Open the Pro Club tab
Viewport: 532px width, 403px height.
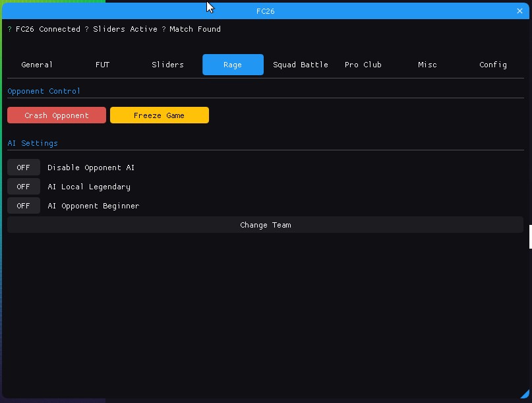coord(363,65)
